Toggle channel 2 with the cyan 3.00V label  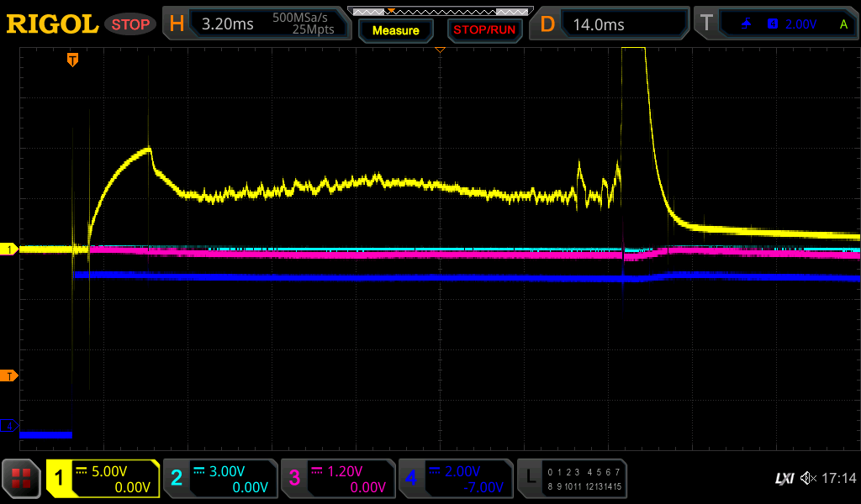(x=221, y=479)
